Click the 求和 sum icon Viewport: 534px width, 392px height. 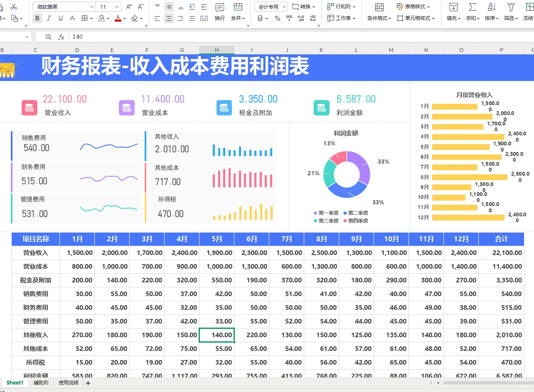(x=472, y=7)
